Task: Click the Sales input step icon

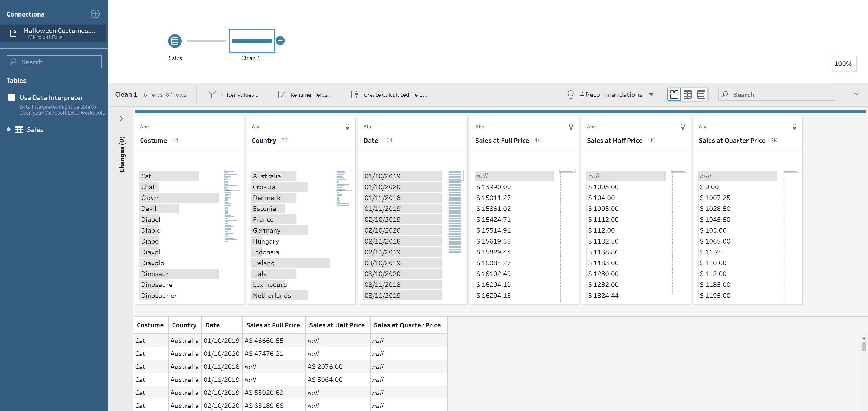Action: (175, 41)
